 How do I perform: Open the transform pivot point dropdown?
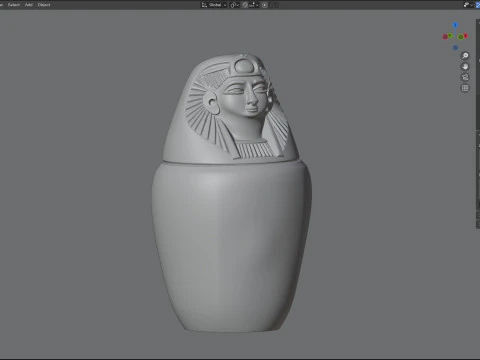pyautogui.click(x=235, y=5)
